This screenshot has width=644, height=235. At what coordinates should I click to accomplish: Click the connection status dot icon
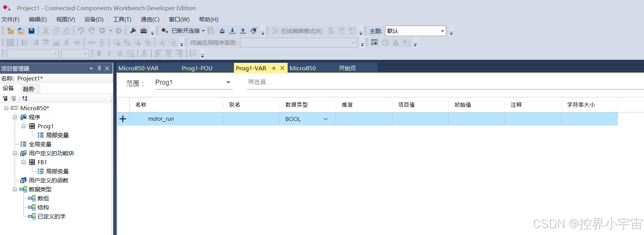(164, 31)
